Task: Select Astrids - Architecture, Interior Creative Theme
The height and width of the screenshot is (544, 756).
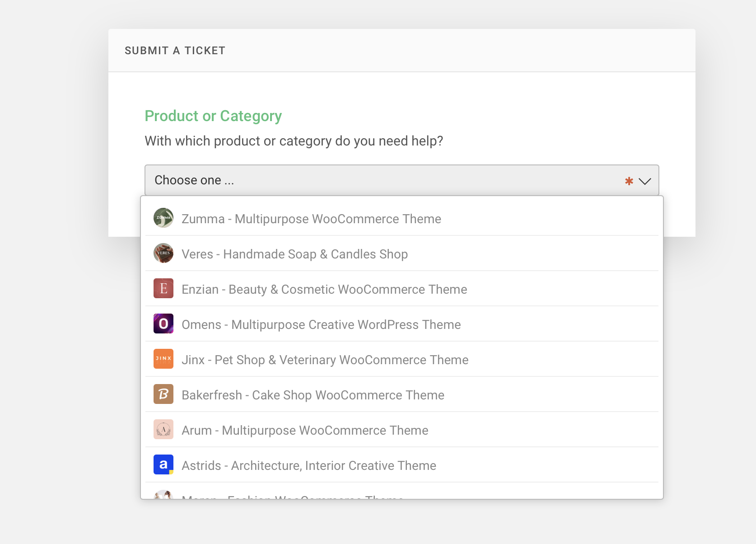Action: (308, 466)
